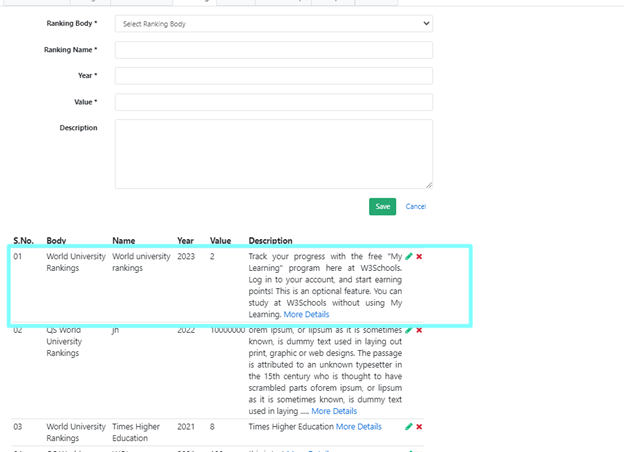Click the Cancel link

coord(415,207)
